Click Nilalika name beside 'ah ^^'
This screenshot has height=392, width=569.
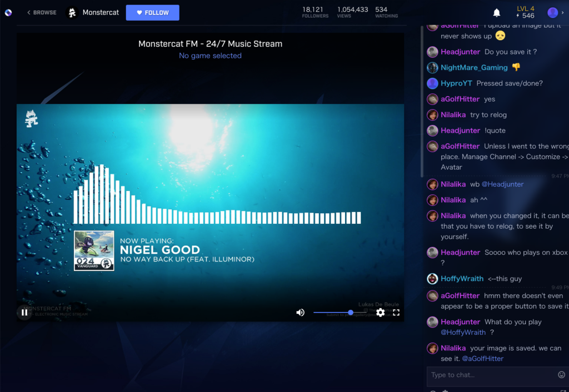click(x=453, y=200)
